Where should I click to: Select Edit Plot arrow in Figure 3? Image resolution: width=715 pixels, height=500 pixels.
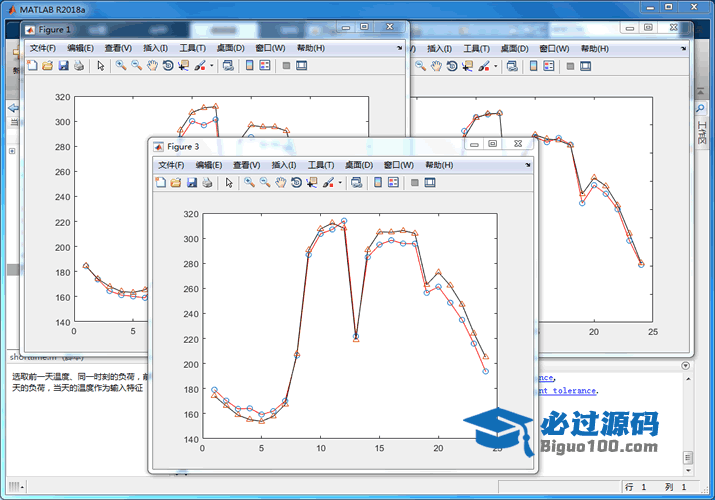click(229, 183)
